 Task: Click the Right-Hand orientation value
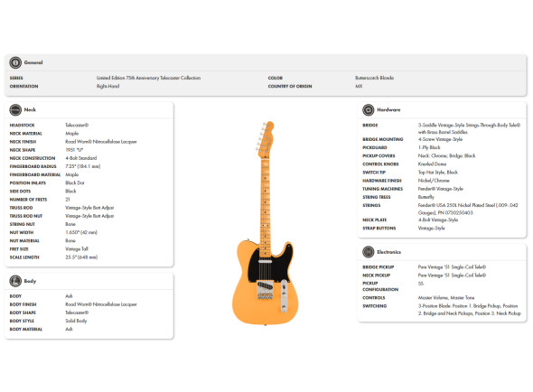tap(108, 86)
